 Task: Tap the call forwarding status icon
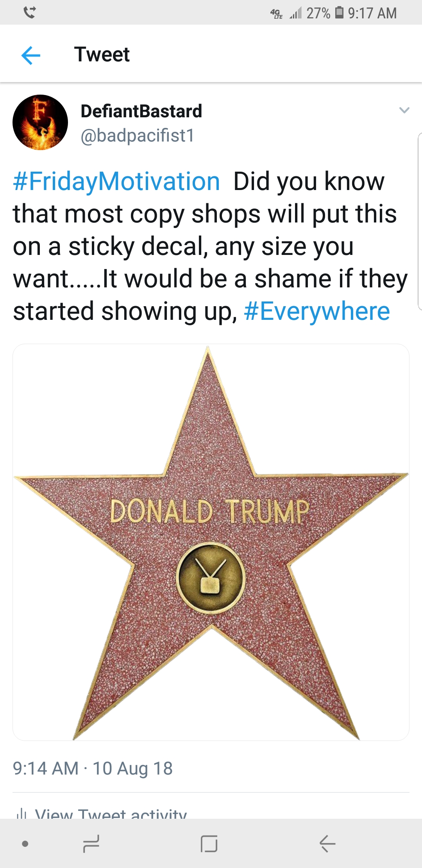coord(30,13)
